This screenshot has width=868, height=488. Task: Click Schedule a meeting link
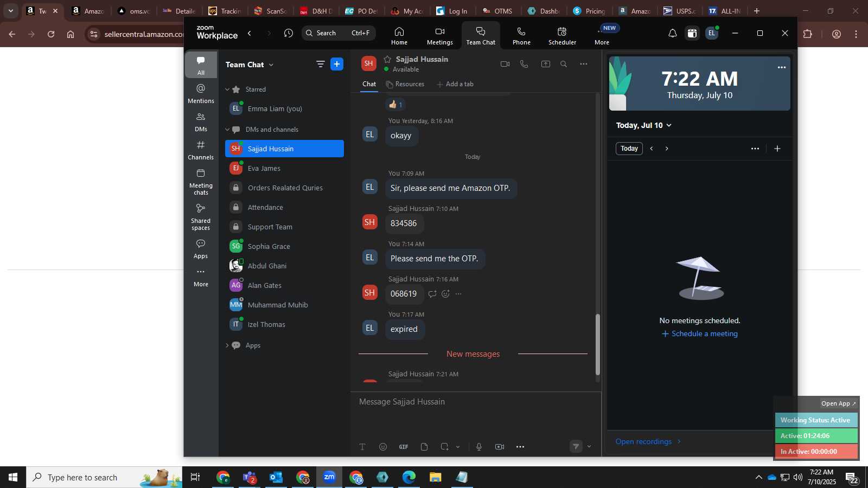(700, 334)
